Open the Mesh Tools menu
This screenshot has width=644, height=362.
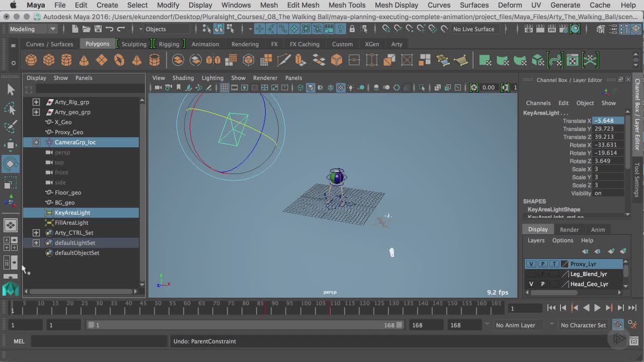pyautogui.click(x=347, y=5)
